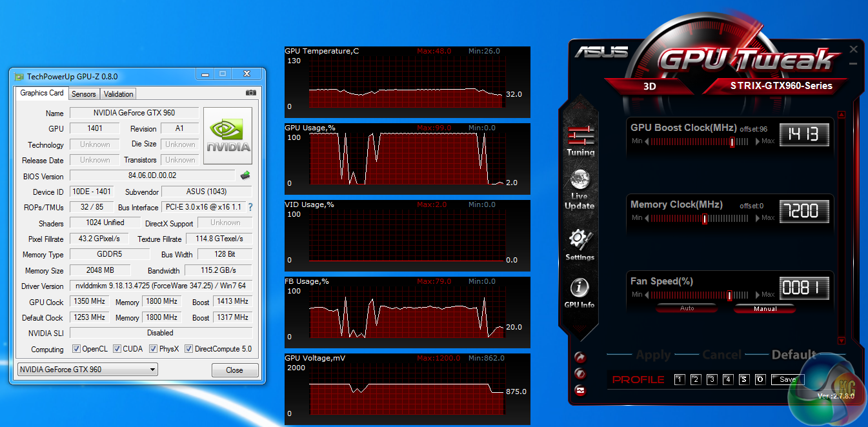Switch to the Graphics Card tab
The height and width of the screenshot is (427, 868).
pos(42,93)
